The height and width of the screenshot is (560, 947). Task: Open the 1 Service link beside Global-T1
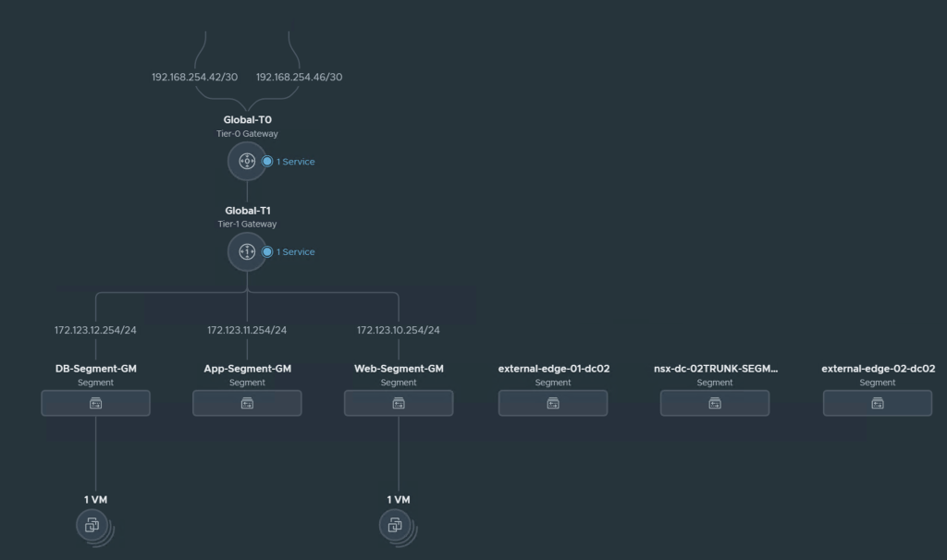click(295, 252)
